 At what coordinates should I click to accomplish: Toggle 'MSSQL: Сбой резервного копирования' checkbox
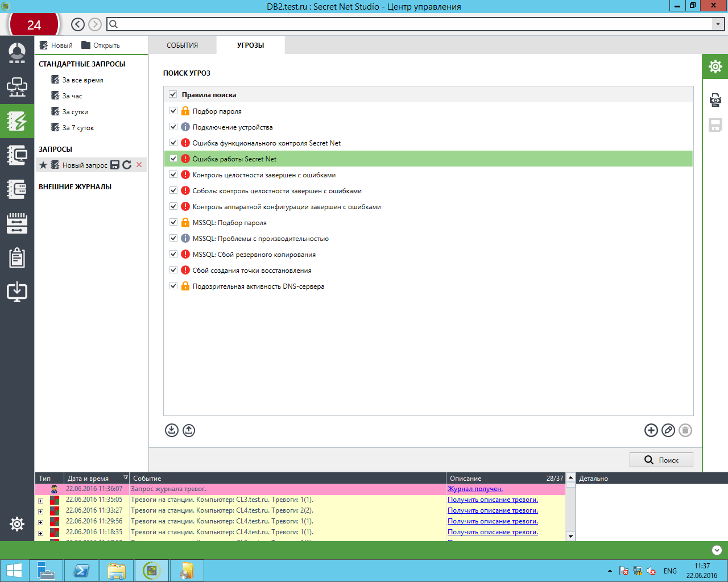173,254
